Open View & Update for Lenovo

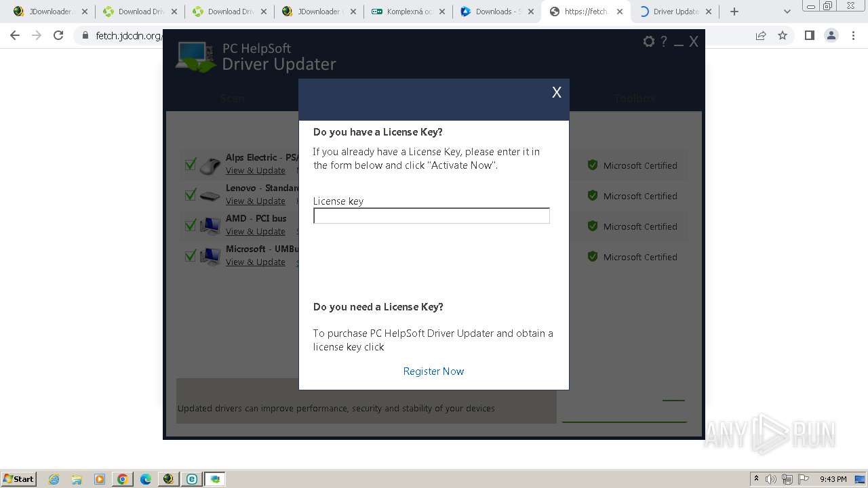[256, 201]
